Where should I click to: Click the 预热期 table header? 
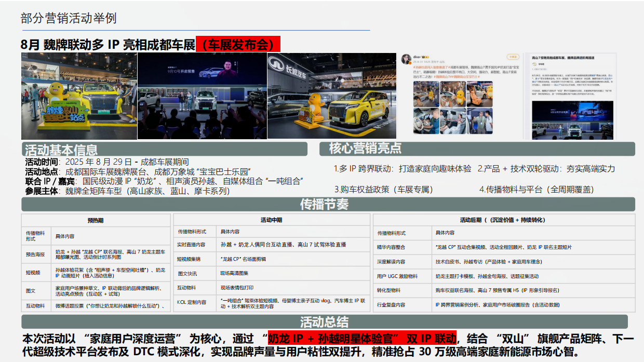point(96,220)
